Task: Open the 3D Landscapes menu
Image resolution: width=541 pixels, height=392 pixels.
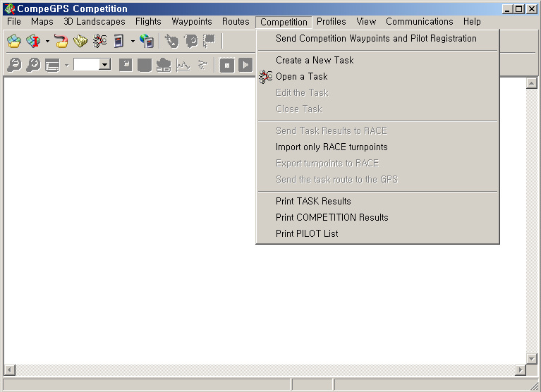Action: [x=95, y=22]
